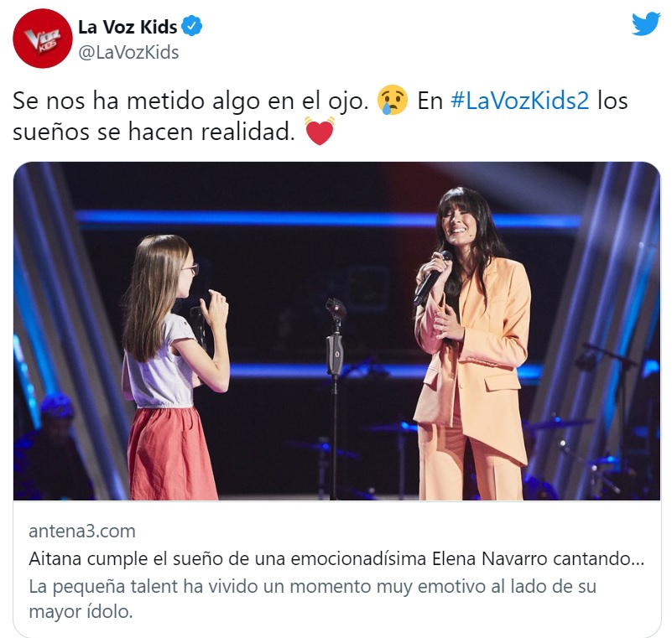Open the @LaVozKids handle
Viewport: 672px width, 638px height.
click(x=128, y=52)
